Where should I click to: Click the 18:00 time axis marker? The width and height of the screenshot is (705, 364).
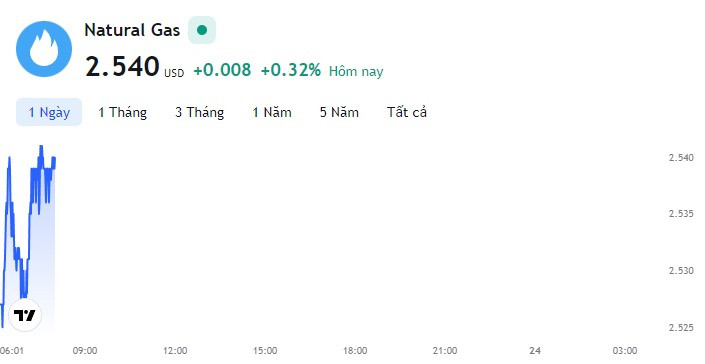click(355, 351)
